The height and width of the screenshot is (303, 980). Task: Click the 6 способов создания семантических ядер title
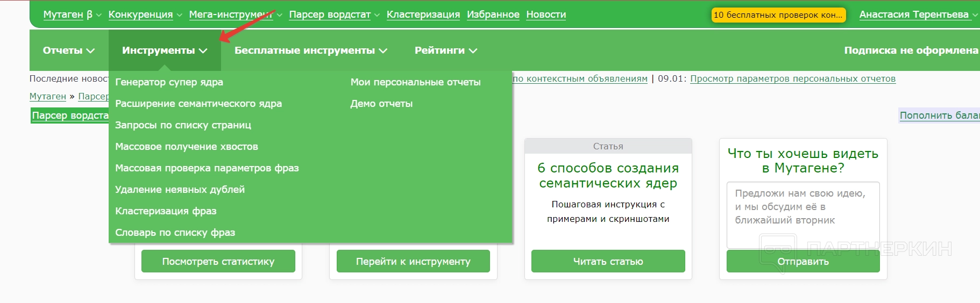pos(608,176)
